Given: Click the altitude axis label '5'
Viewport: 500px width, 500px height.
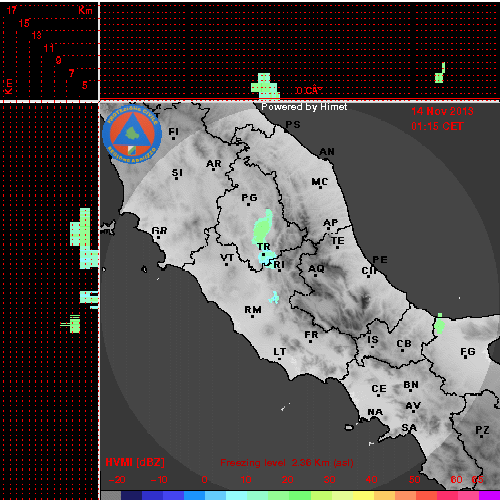Looking at the screenshot, I should click(x=85, y=85).
